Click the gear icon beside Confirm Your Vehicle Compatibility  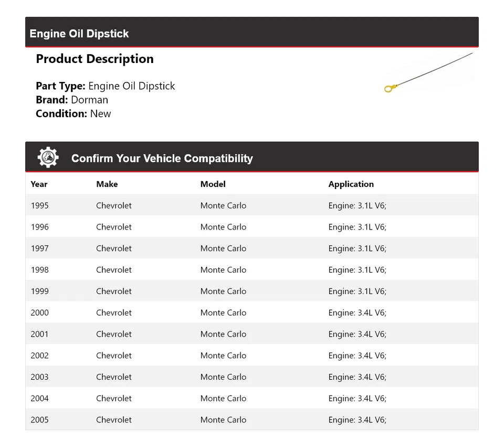pyautogui.click(x=48, y=158)
